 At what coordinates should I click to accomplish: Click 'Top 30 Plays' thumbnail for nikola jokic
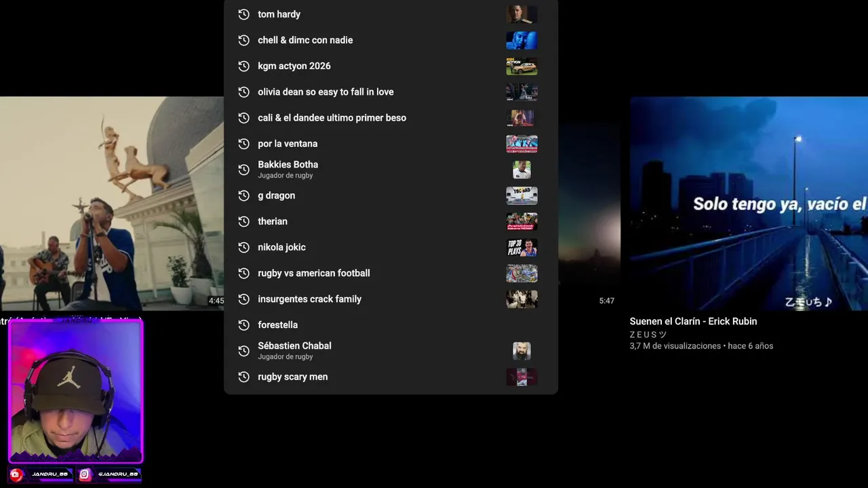coord(521,247)
